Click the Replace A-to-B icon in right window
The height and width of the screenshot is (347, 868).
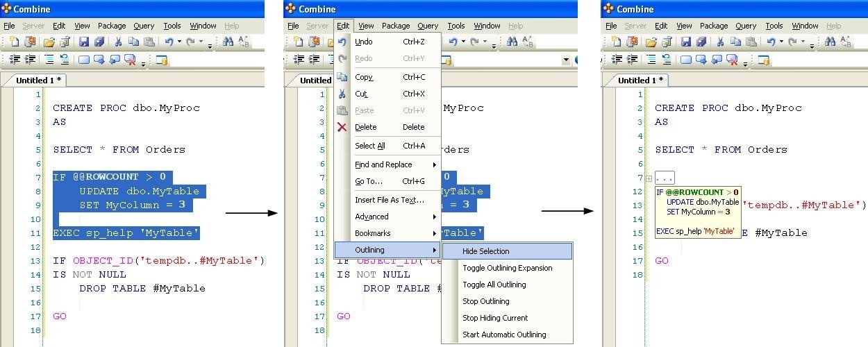click(846, 42)
